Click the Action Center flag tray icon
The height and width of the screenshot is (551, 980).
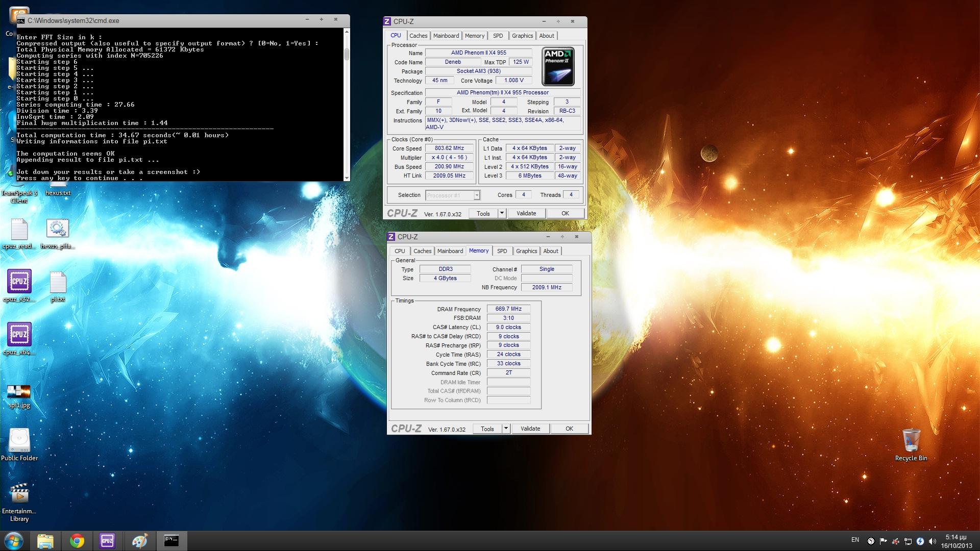point(883,541)
